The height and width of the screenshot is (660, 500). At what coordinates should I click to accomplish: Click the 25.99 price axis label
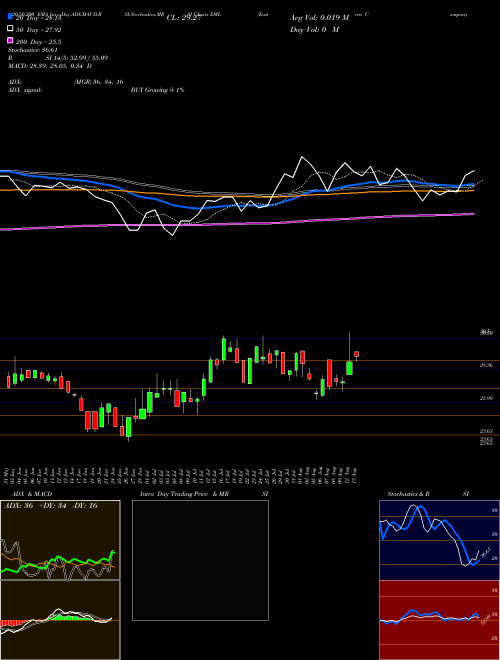pos(486,398)
